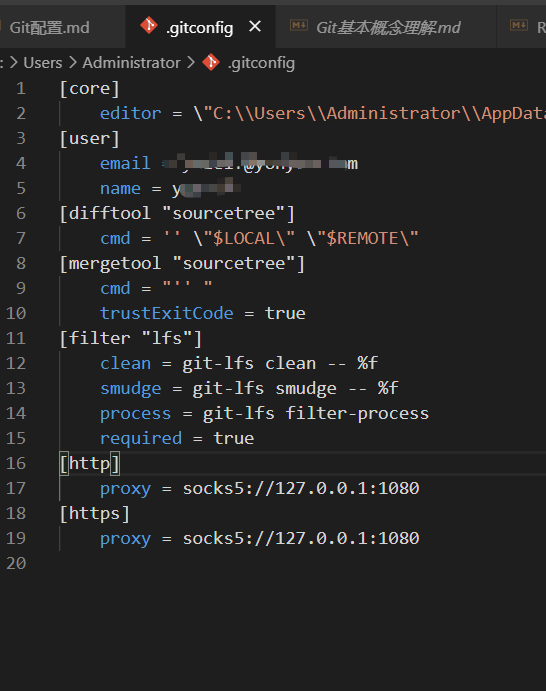
Task: Click the [https] section header
Action: click(x=94, y=513)
